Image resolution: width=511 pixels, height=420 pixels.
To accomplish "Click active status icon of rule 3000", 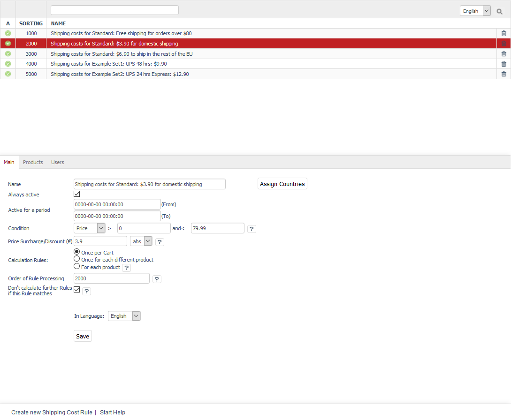I will click(8, 54).
